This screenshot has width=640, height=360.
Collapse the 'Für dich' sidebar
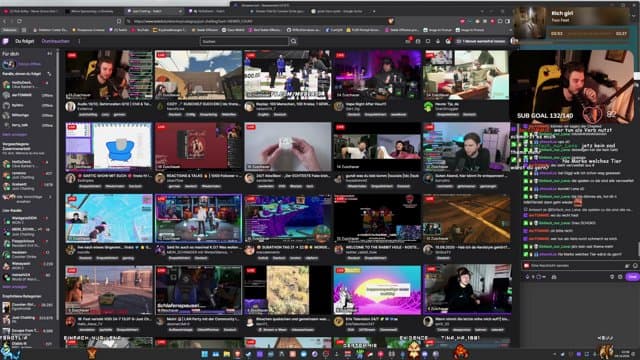click(x=50, y=53)
